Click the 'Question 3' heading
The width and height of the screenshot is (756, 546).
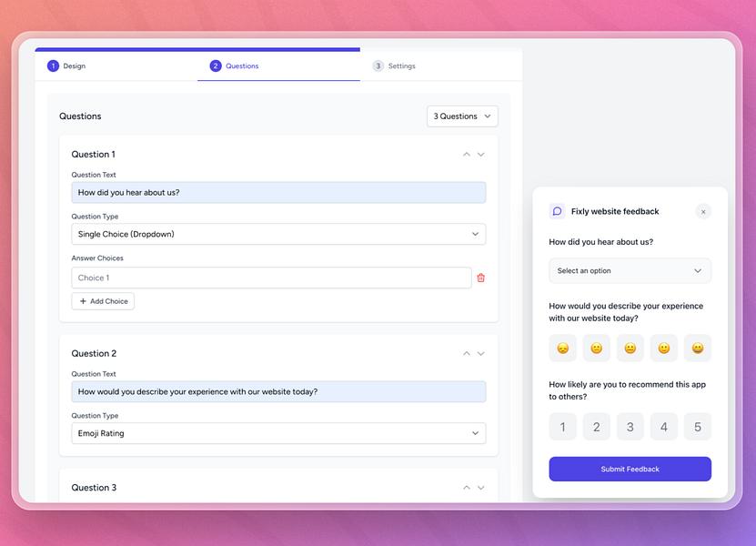click(94, 488)
